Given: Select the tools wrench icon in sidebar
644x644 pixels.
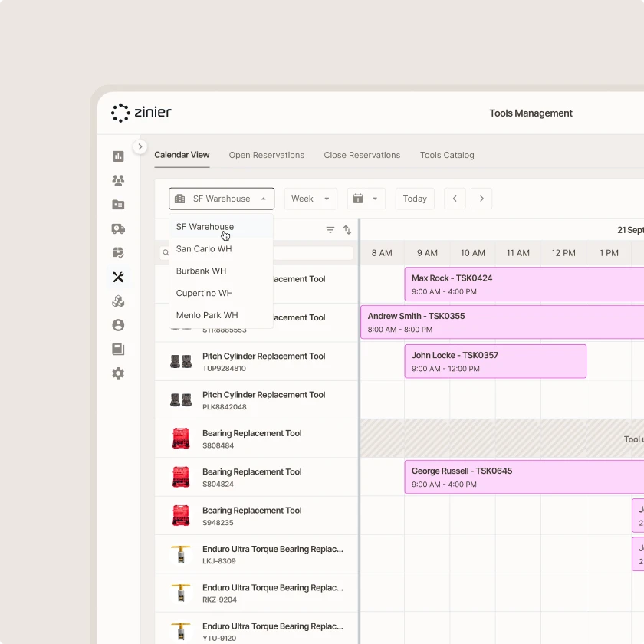Looking at the screenshot, I should pyautogui.click(x=118, y=278).
